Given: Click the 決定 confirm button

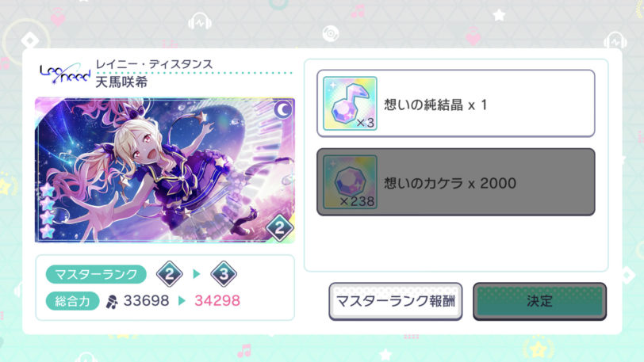Looking at the screenshot, I should (x=539, y=301).
